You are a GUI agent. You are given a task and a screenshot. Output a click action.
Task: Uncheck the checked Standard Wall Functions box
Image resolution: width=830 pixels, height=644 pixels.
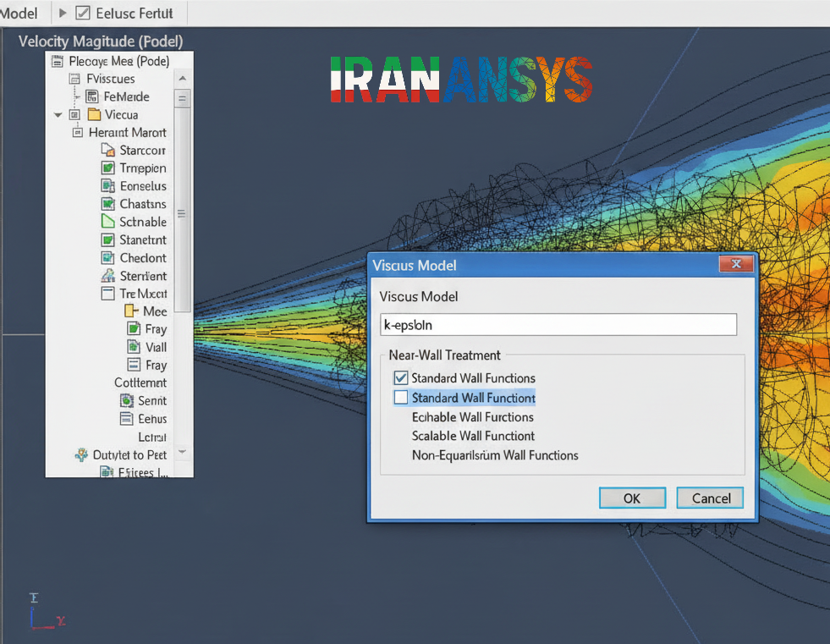[401, 377]
